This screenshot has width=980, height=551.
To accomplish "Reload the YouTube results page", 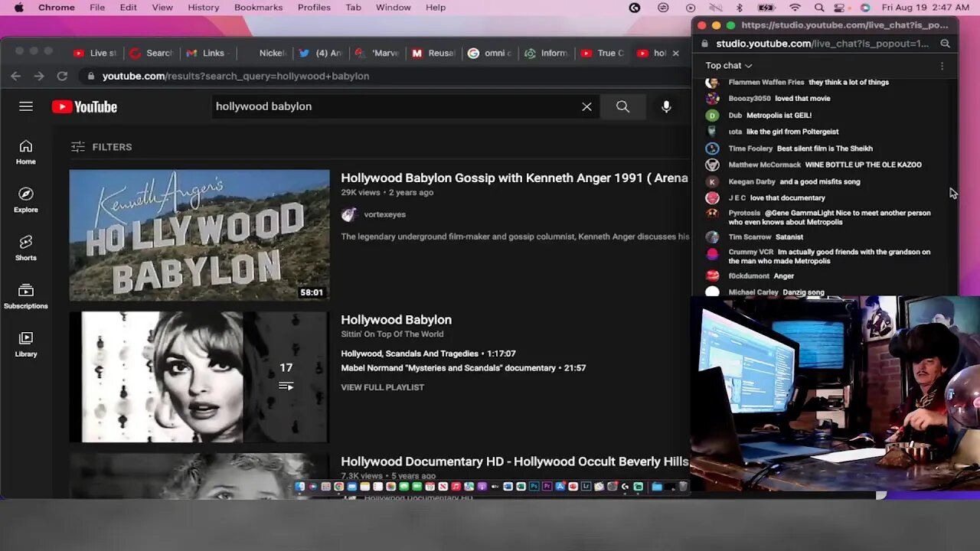I will click(x=62, y=76).
